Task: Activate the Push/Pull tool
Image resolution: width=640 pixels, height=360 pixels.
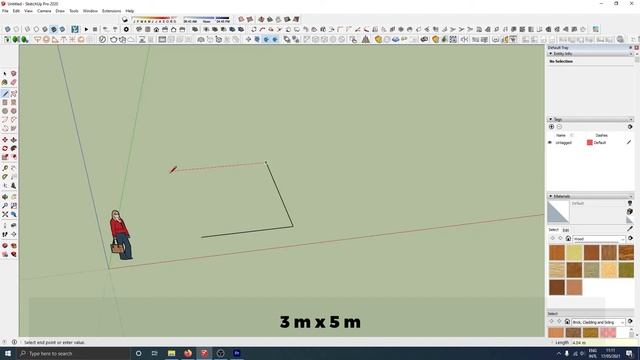Action: (x=13, y=140)
